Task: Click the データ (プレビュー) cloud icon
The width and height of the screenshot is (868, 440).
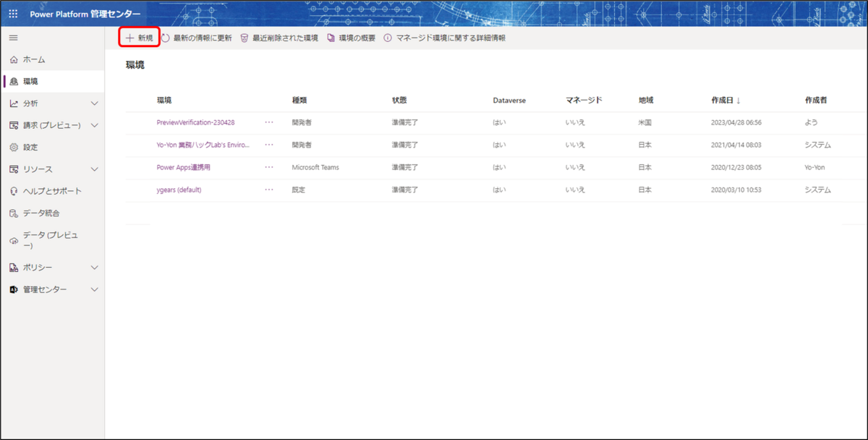Action: tap(14, 240)
